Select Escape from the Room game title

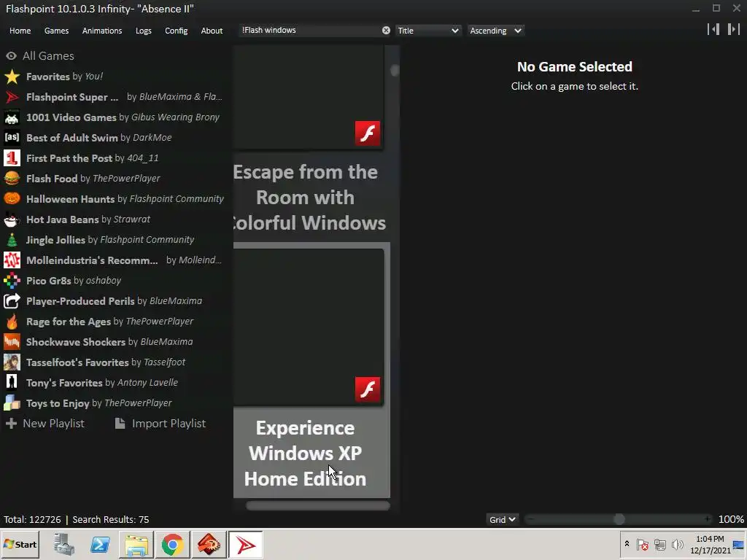(x=309, y=197)
